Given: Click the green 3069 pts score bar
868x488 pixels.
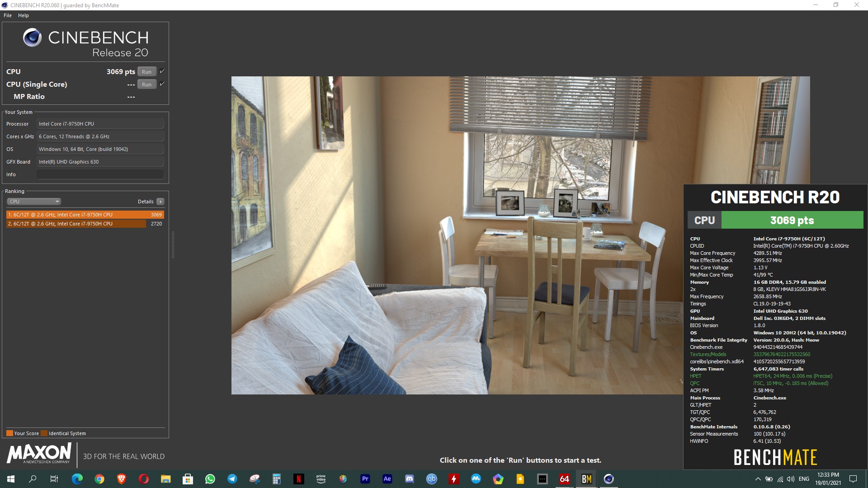Looking at the screenshot, I should click(x=792, y=221).
